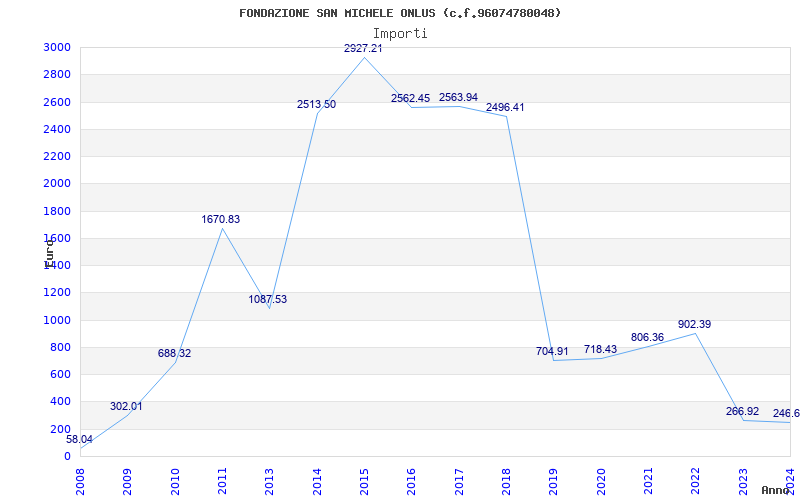This screenshot has height=500, width=800.
Task: Click the Euro y-axis label
Action: 49,253
